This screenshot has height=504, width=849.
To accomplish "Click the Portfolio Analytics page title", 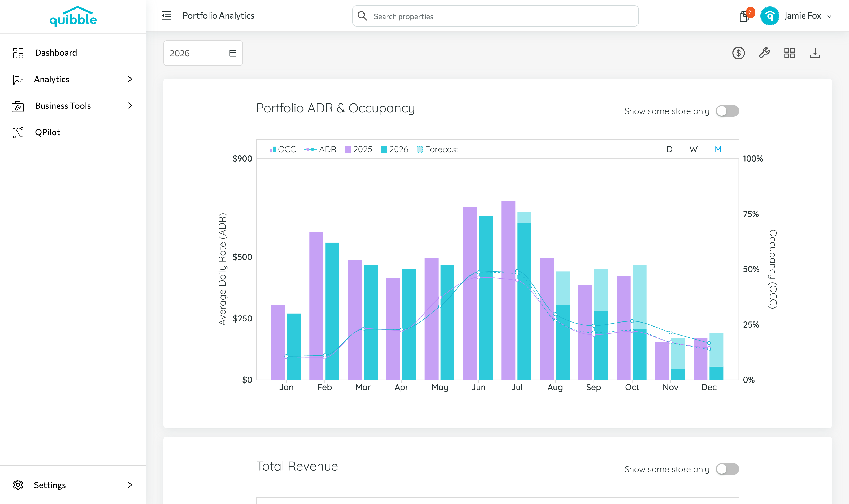I will point(218,16).
